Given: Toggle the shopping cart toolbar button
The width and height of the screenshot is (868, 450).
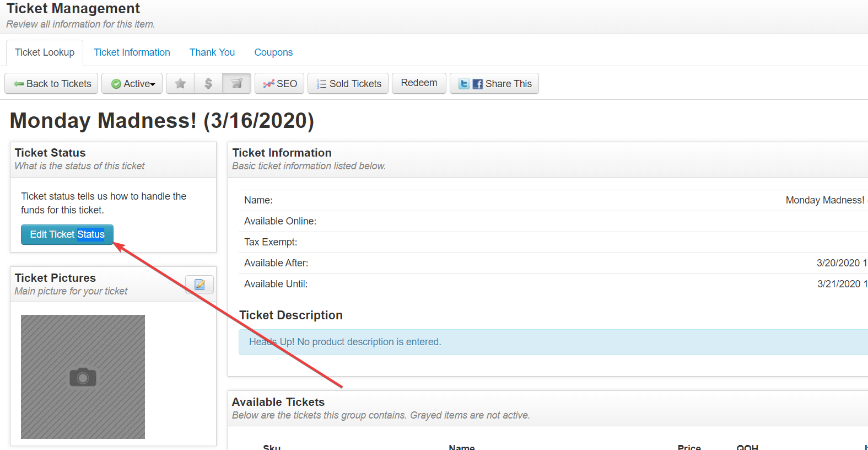Looking at the screenshot, I should click(x=237, y=84).
